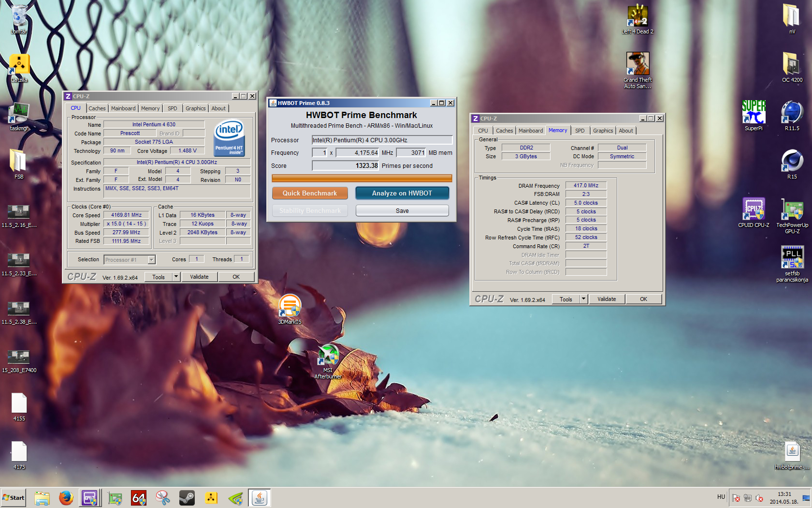Launch the 3DMark05 desktop shortcut

tap(290, 309)
